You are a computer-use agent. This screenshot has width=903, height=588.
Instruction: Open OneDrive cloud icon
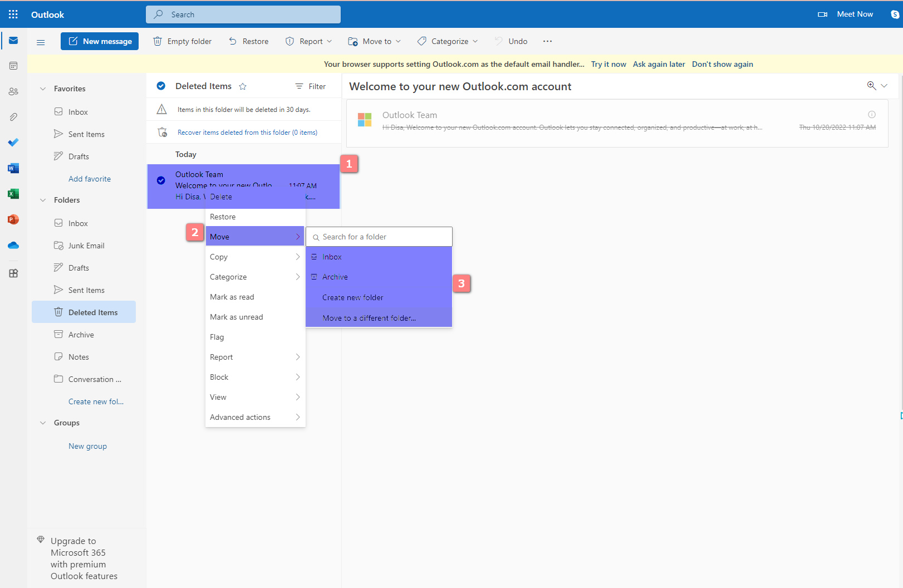pyautogui.click(x=13, y=245)
